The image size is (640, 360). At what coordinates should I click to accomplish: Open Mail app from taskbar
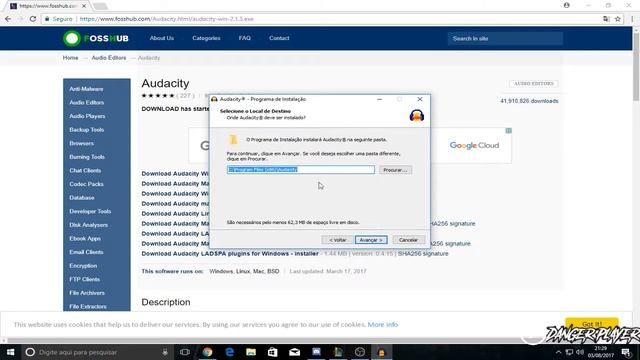pos(294,352)
